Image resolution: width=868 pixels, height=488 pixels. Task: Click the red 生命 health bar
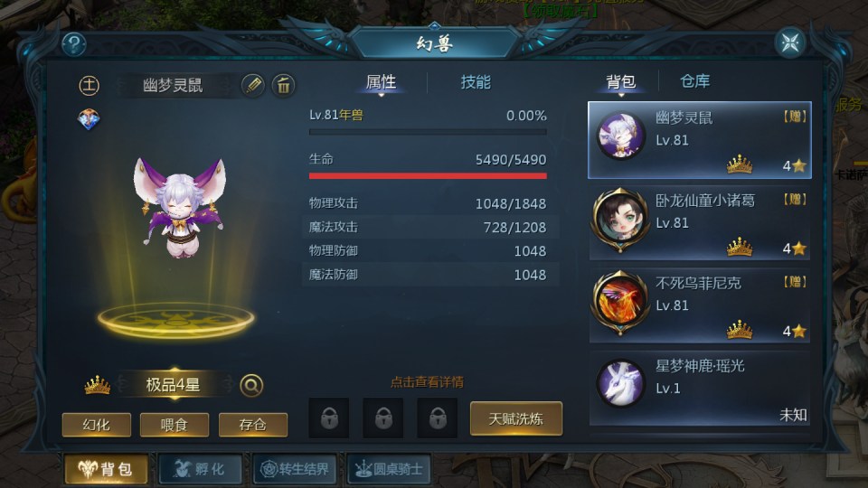428,176
